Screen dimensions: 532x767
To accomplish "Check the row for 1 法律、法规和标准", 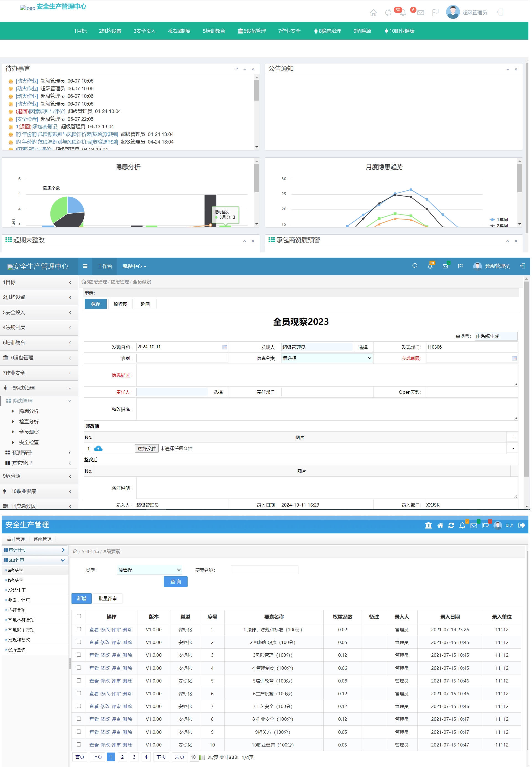I will coord(79,629).
